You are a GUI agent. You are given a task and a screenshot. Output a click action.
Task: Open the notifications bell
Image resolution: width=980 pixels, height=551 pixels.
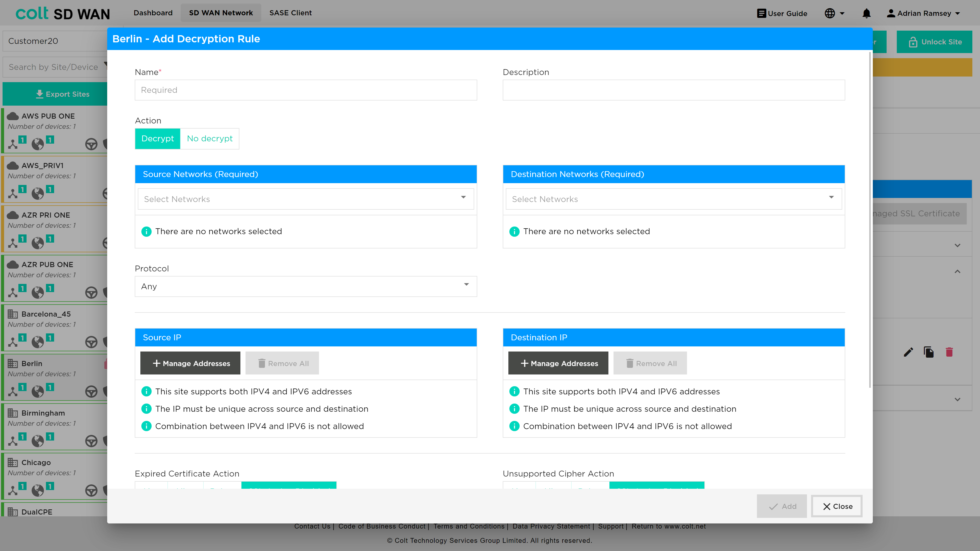866,13
